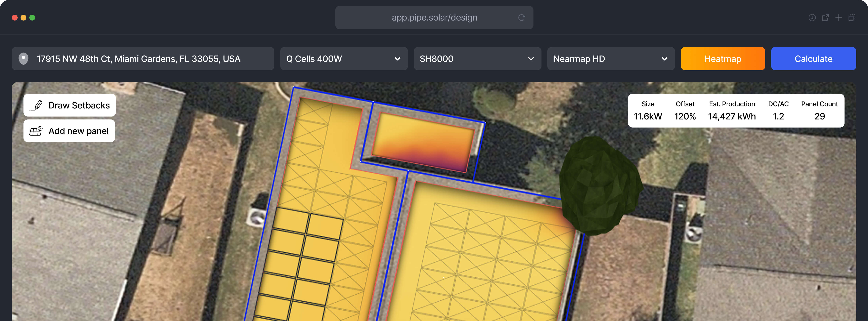The width and height of the screenshot is (868, 321).
Task: Click the location pin icon in address field
Action: [x=23, y=59]
